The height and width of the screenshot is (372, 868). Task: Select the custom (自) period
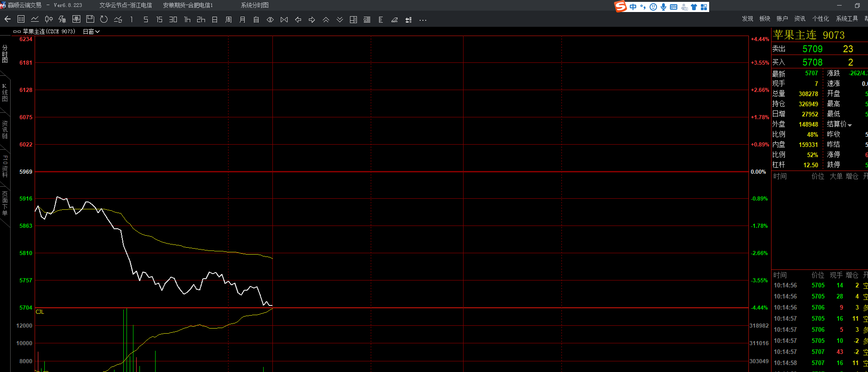tap(256, 19)
